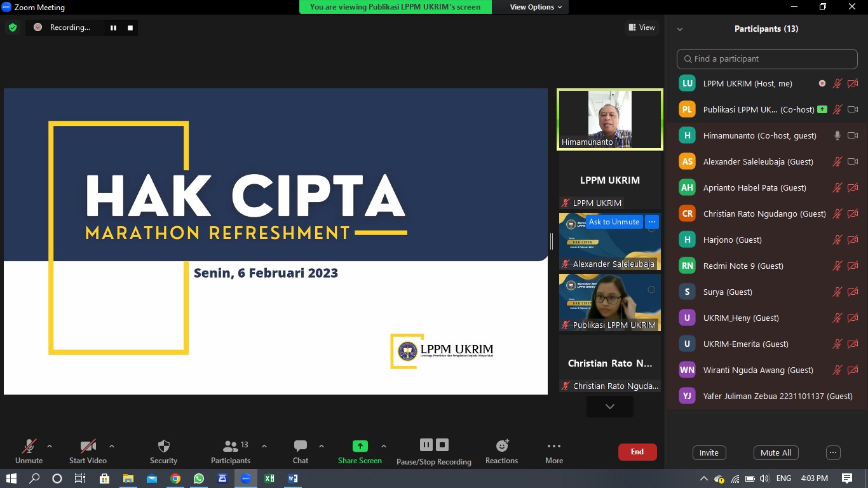This screenshot has width=868, height=488.
Task: Select UKRIM_Heny (Guest) participant row
Action: (x=767, y=318)
